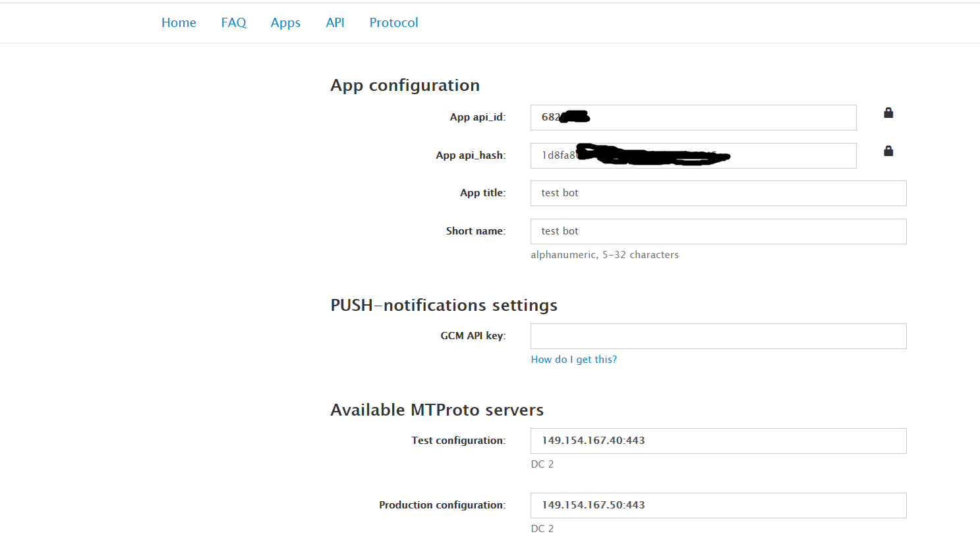The image size is (980, 546).
Task: Go to the FAQ page
Action: coord(233,22)
